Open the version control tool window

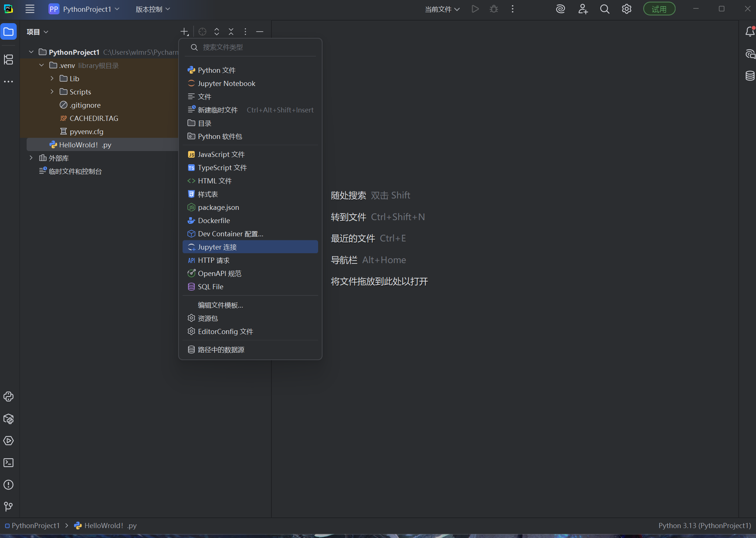(x=8, y=507)
